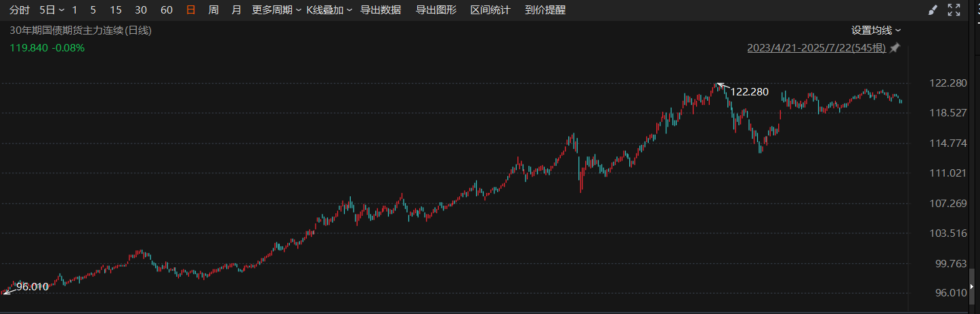Click the 30年期国债期货主力连续(日线) title
The width and height of the screenshot is (980, 314).
[81, 30]
